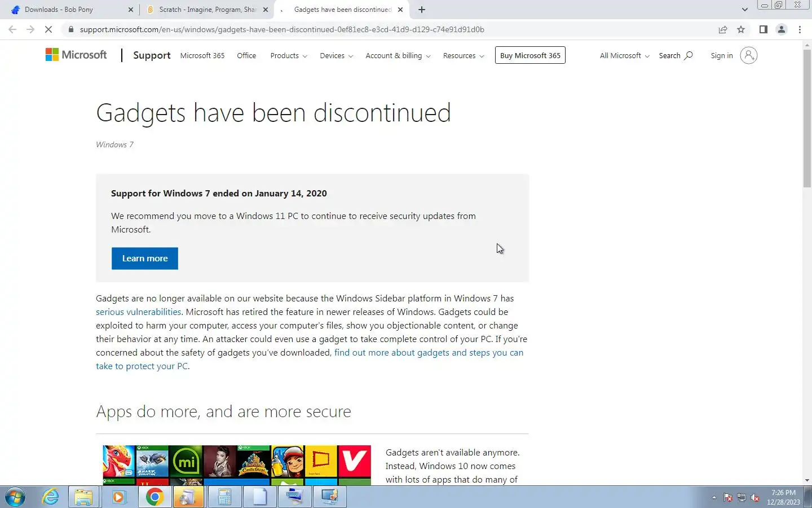Click Buy Microsoft 365 button

(530, 55)
